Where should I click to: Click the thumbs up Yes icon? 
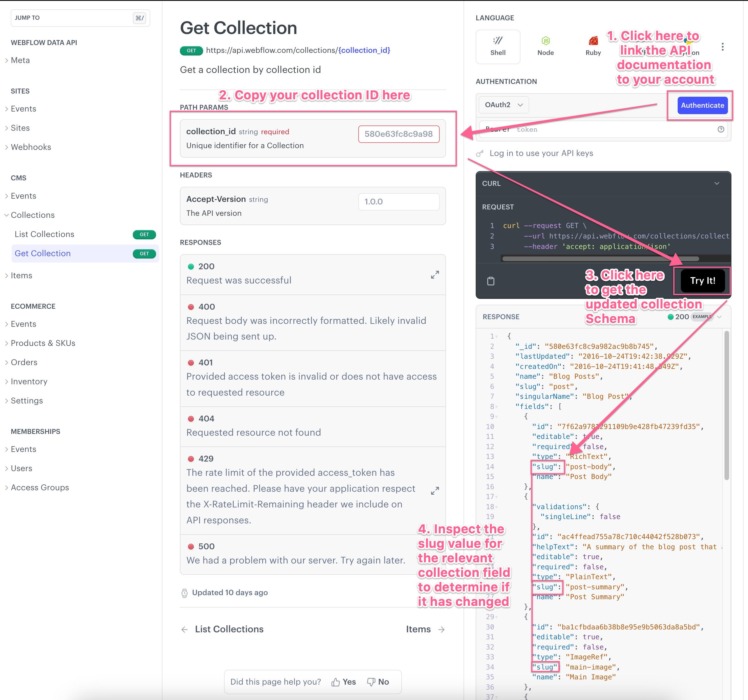click(335, 682)
